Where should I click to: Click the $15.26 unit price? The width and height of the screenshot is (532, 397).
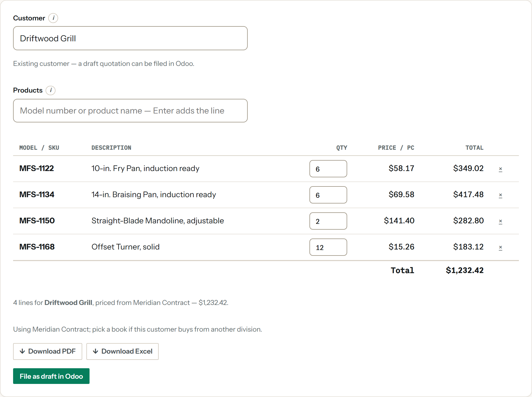(x=401, y=247)
